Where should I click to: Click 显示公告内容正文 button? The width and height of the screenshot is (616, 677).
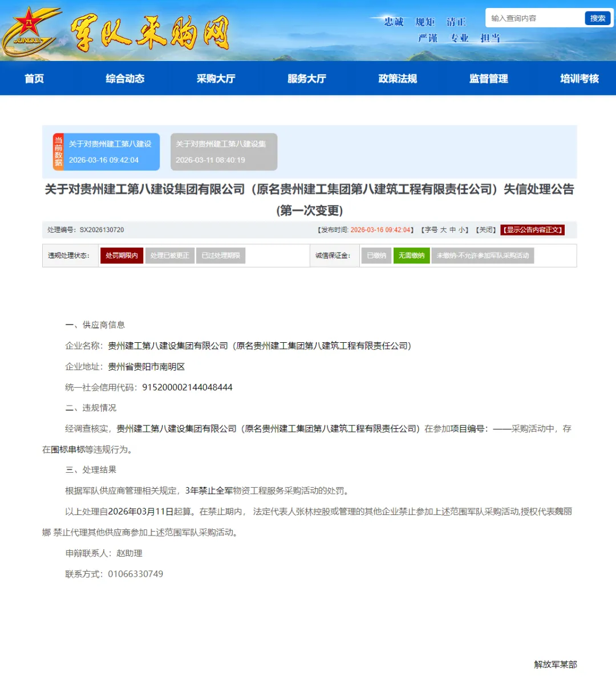tap(532, 230)
